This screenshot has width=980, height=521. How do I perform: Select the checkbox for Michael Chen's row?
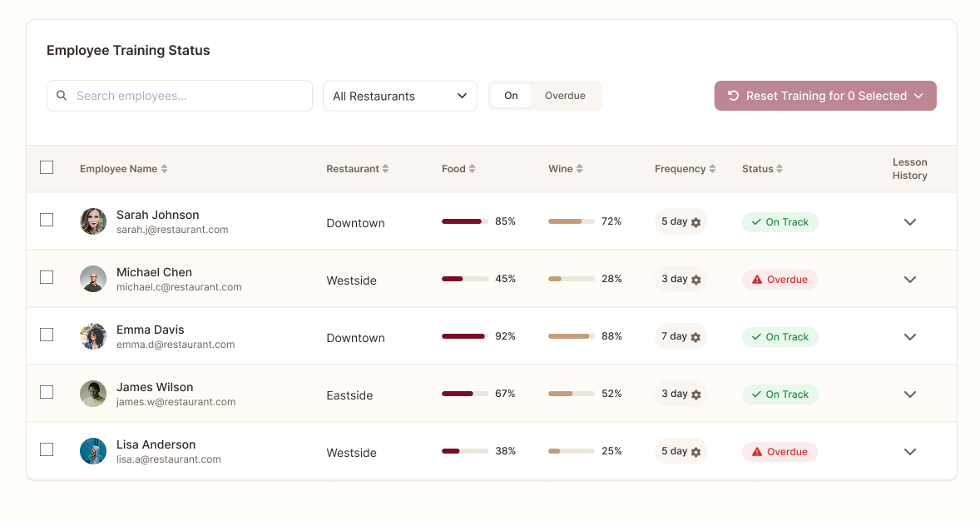47,277
